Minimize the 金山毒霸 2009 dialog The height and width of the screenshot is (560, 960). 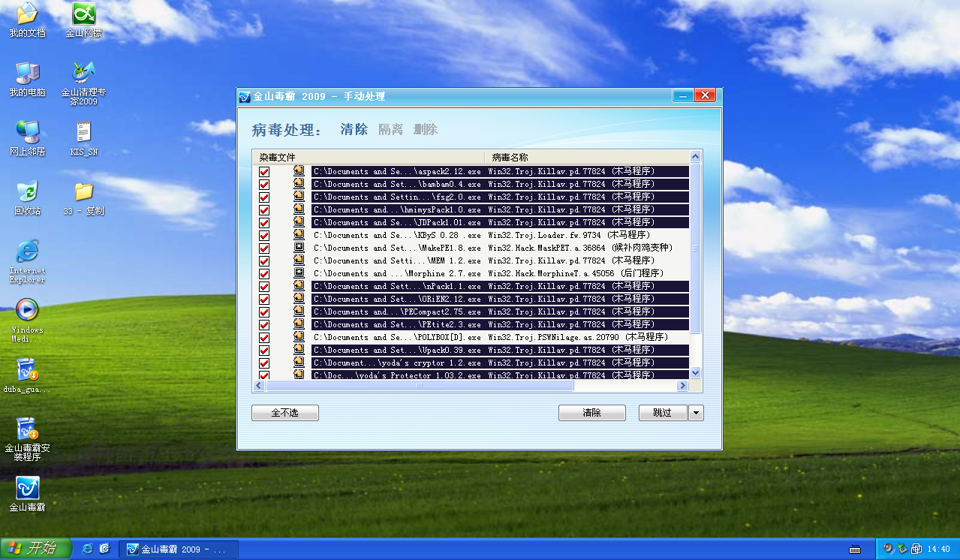tap(683, 95)
